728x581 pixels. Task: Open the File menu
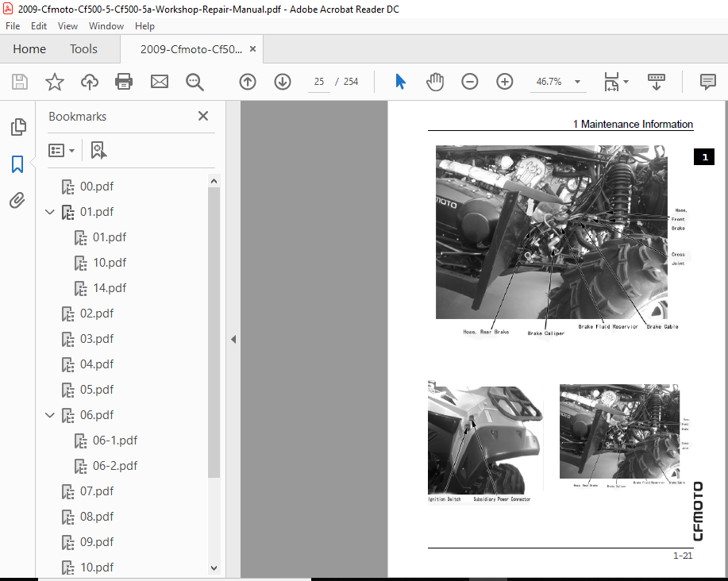pos(13,26)
